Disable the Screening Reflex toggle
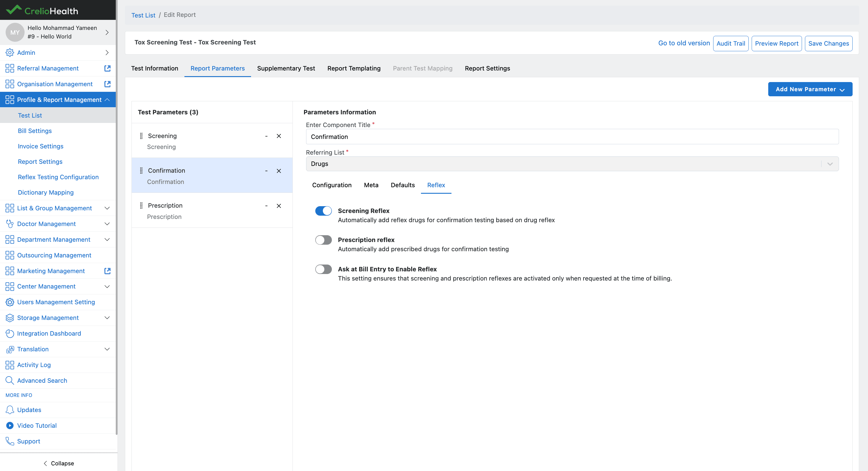Screen dimensions: 868x471 tap(324, 211)
